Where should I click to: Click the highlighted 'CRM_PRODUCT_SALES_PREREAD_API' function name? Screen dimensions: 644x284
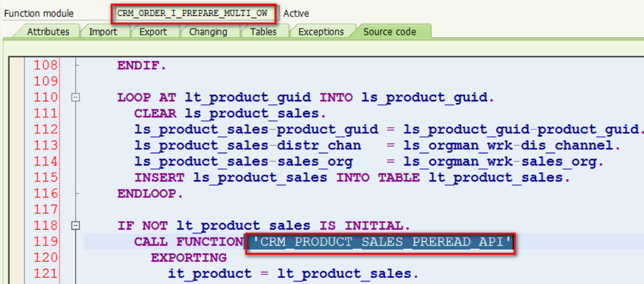pos(380,242)
